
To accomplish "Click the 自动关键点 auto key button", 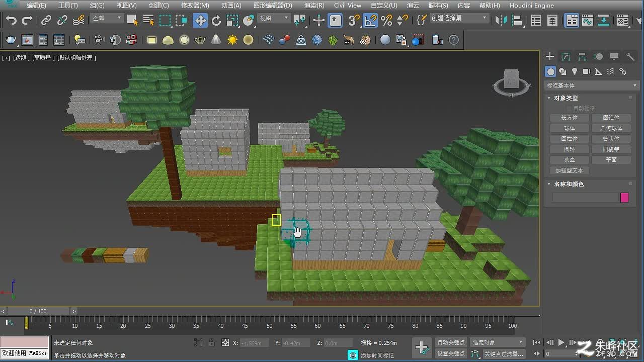I will point(451,342).
